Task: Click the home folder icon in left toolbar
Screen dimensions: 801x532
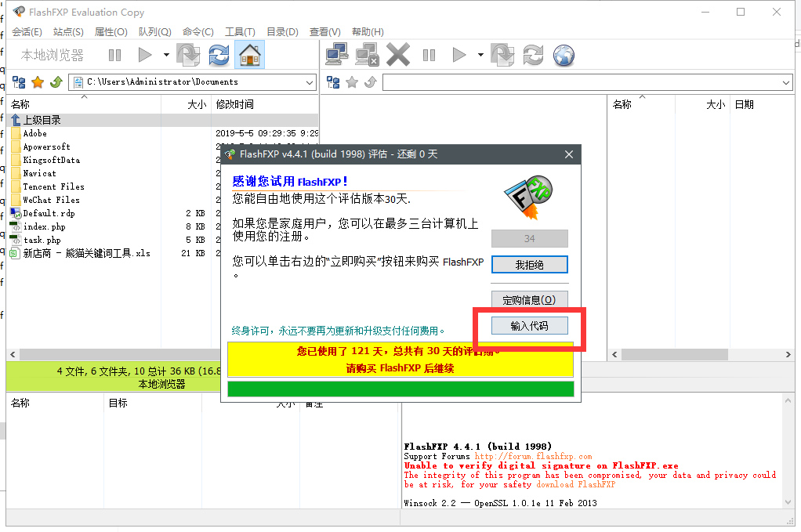Action: [249, 55]
